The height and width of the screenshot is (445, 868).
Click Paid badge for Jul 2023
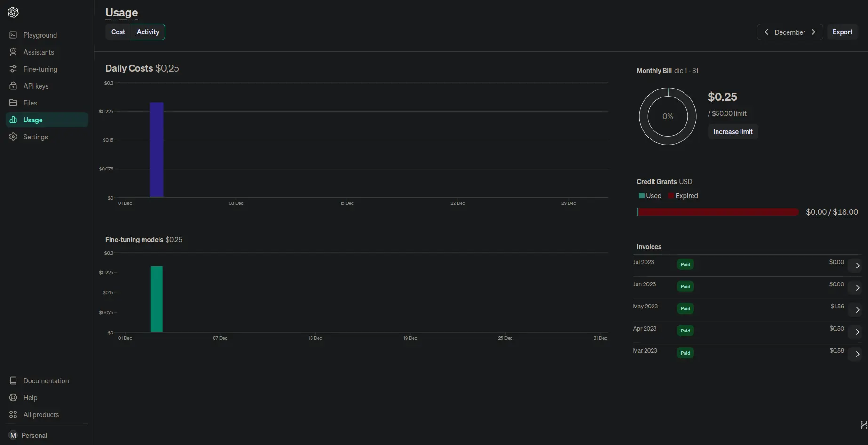[685, 264]
